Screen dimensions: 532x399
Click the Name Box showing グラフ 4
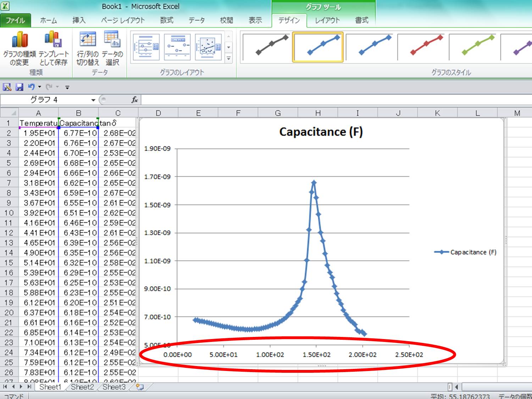click(45, 100)
